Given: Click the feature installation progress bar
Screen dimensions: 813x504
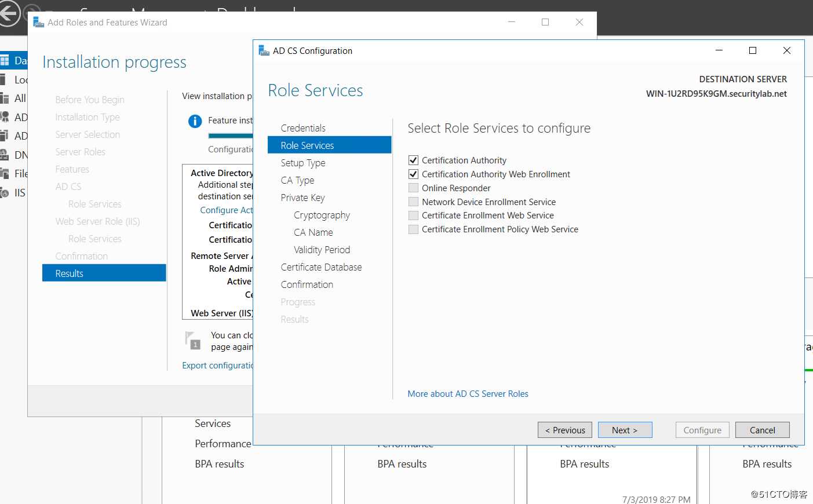Looking at the screenshot, I should tap(231, 136).
